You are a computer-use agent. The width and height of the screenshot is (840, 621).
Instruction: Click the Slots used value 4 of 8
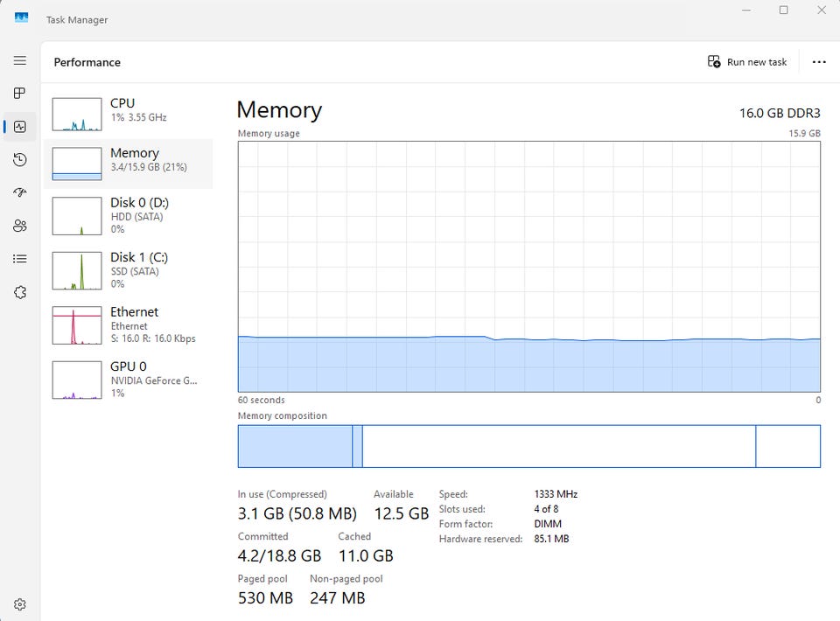pos(546,509)
